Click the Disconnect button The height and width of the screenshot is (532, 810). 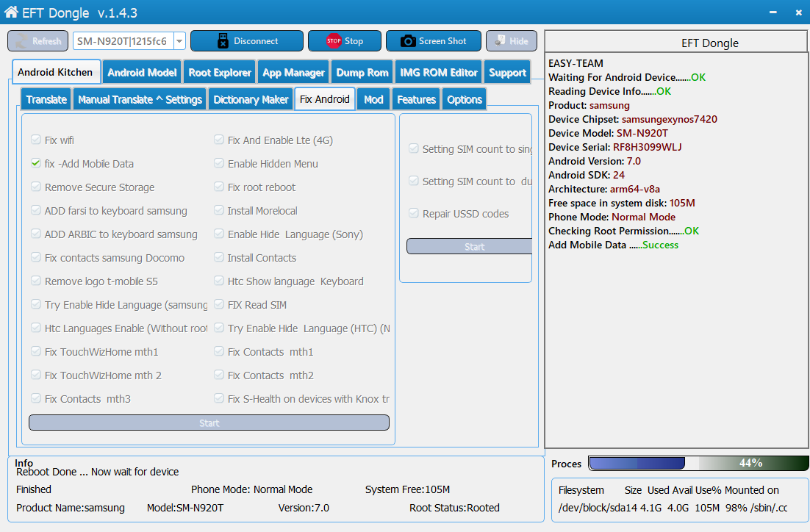click(247, 41)
